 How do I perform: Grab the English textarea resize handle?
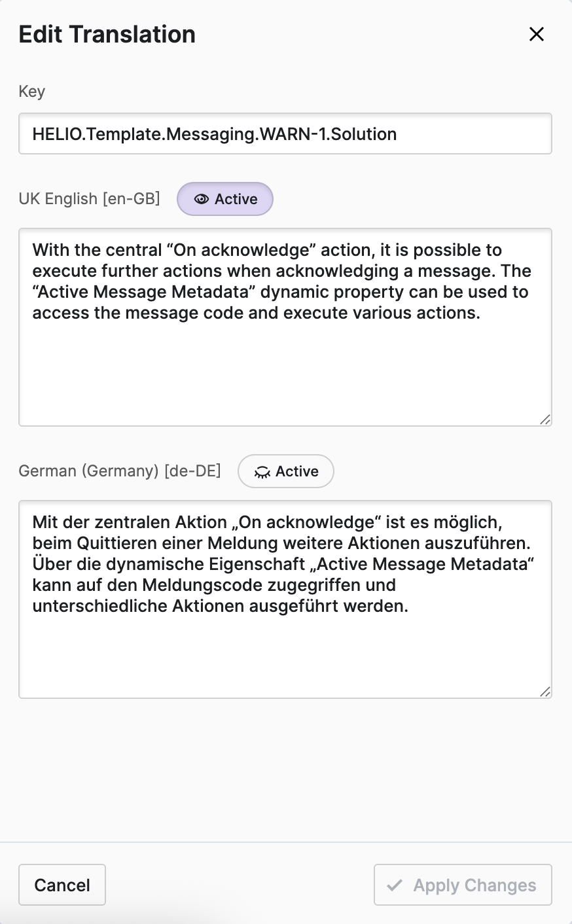pos(545,419)
